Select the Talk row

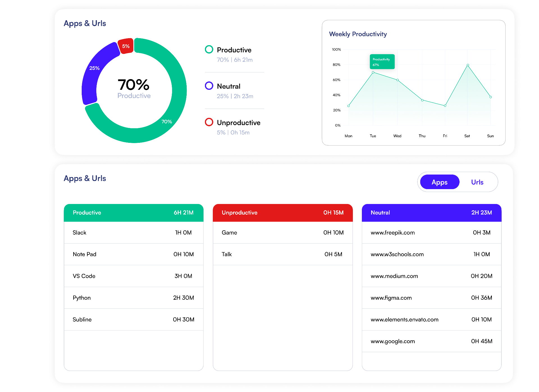[x=283, y=254]
